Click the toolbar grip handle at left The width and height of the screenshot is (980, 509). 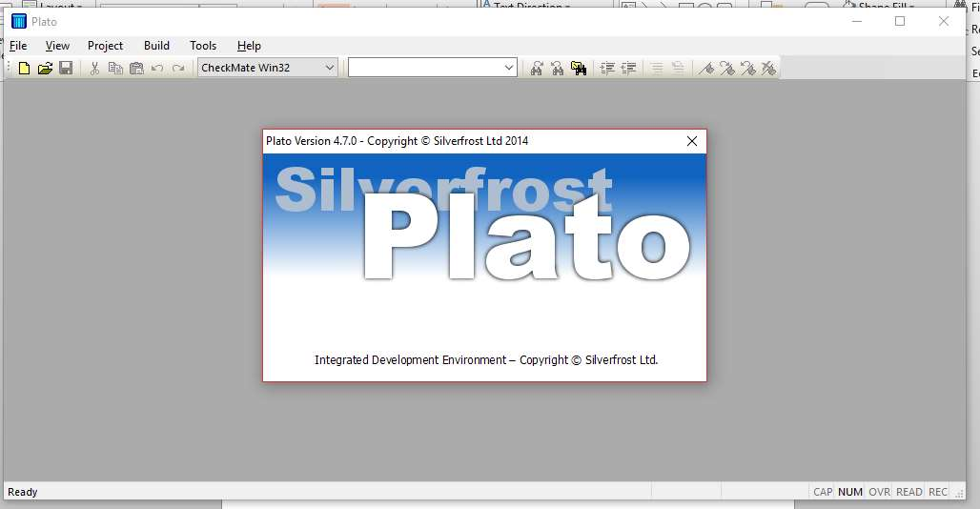pyautogui.click(x=9, y=68)
